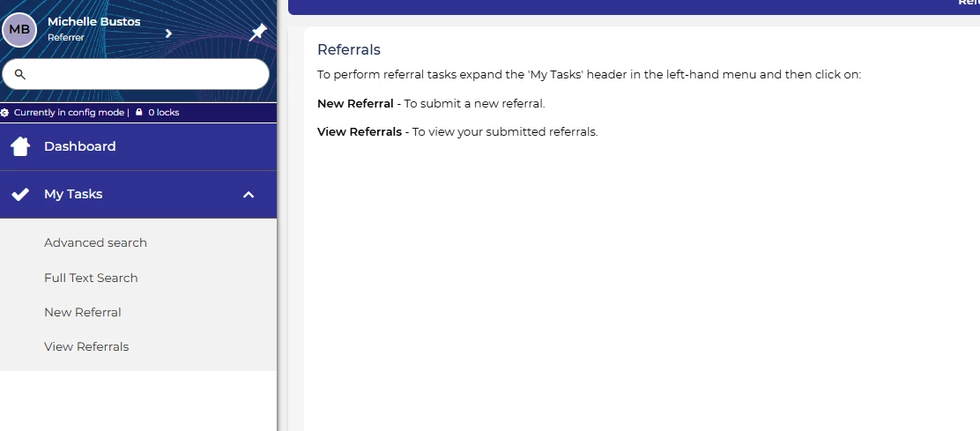
Task: Go to View Referrals in sidebar
Action: 86,346
